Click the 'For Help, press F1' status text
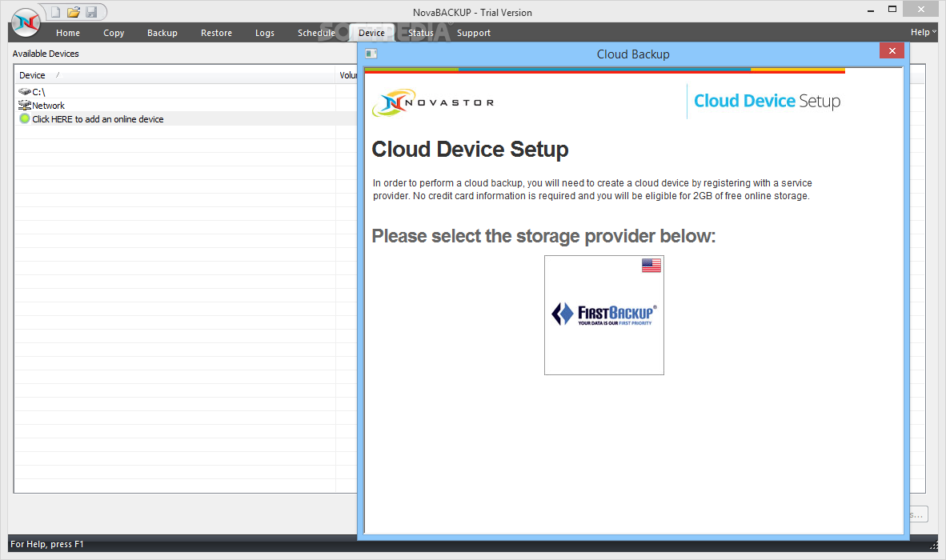Viewport: 946px width, 560px height. 47,544
